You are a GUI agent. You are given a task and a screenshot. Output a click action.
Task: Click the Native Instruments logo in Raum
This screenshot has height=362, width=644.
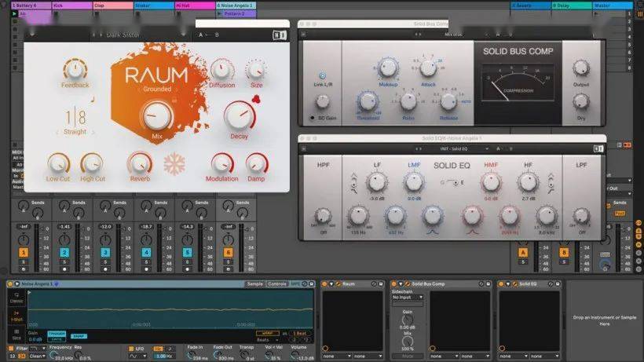coord(280,35)
